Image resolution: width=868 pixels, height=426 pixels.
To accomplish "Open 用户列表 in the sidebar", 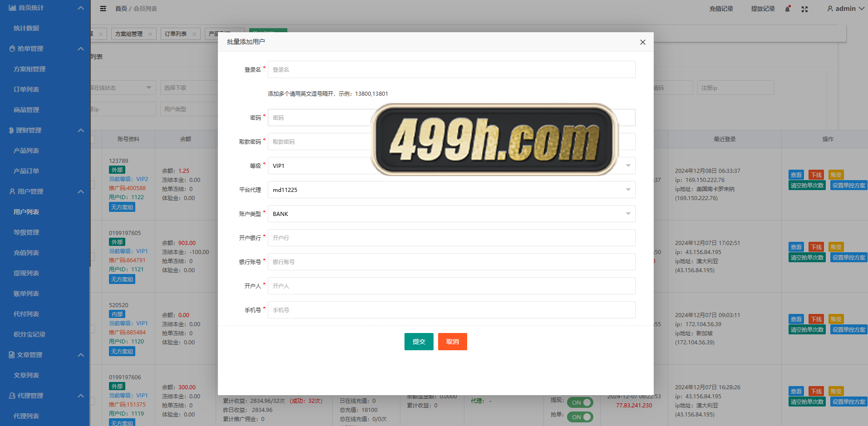I will coord(26,212).
